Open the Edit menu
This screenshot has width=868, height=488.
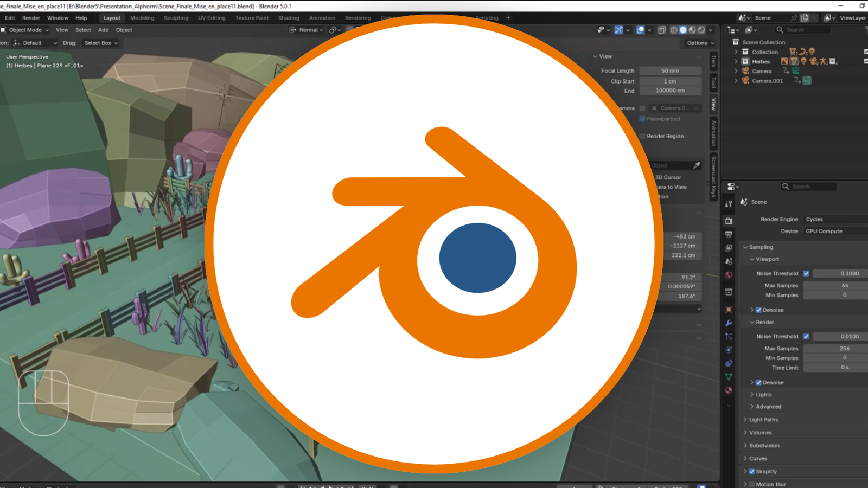[10, 18]
